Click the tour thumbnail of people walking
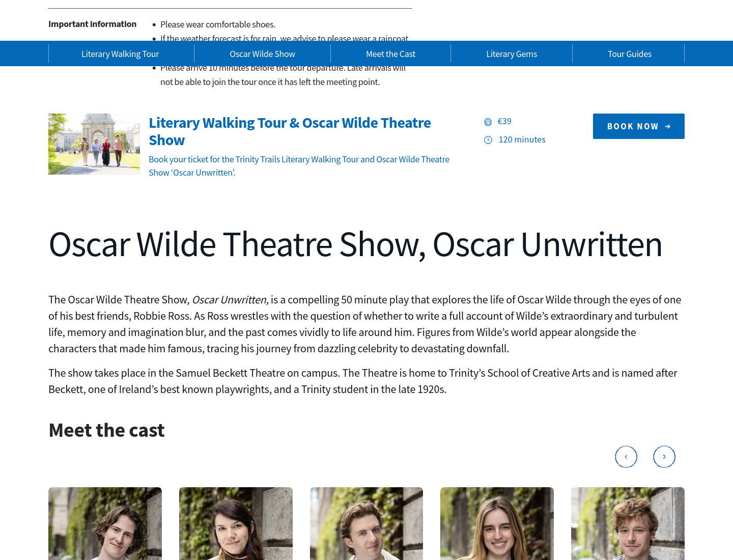The height and width of the screenshot is (560, 733). (94, 144)
